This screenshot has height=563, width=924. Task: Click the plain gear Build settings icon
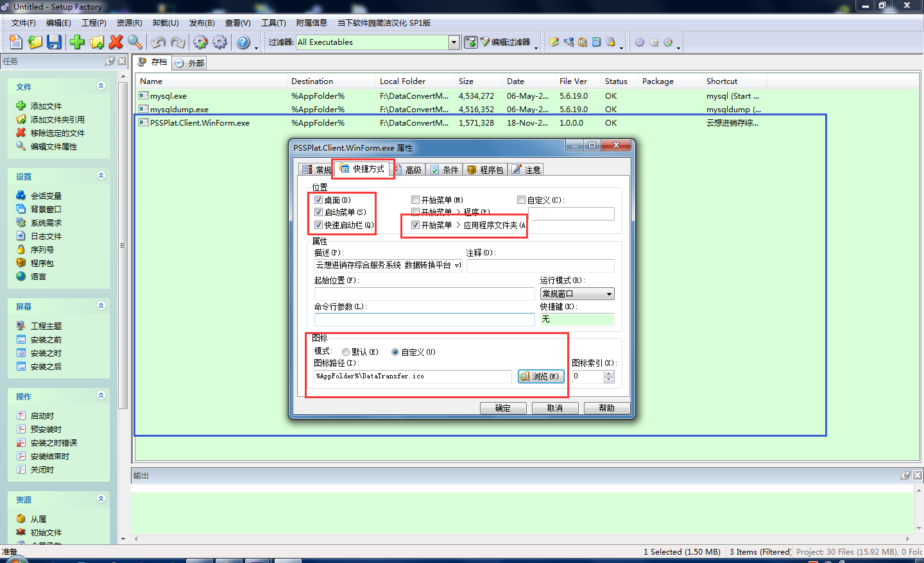tap(220, 42)
